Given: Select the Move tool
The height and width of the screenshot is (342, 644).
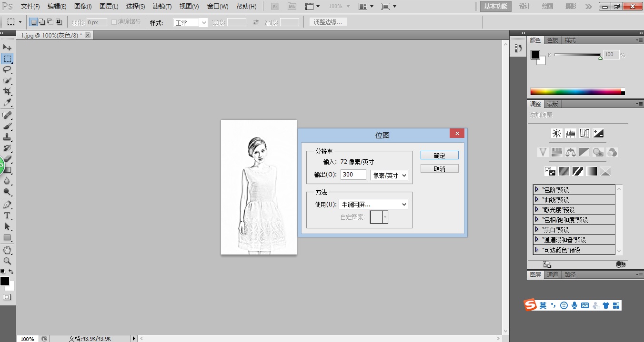Looking at the screenshot, I should [x=7, y=48].
